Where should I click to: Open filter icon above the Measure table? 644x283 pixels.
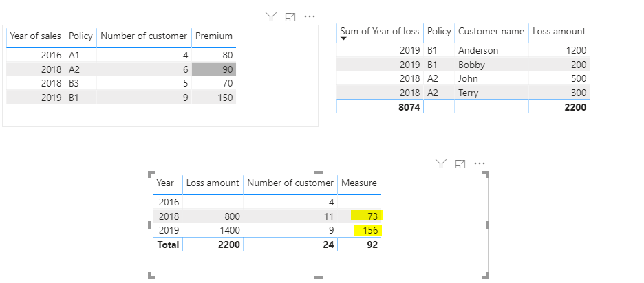(x=441, y=164)
